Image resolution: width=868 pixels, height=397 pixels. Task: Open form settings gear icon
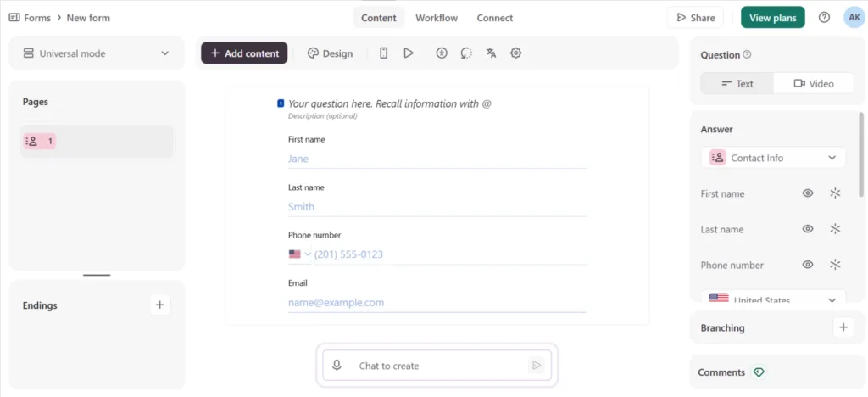pyautogui.click(x=516, y=53)
